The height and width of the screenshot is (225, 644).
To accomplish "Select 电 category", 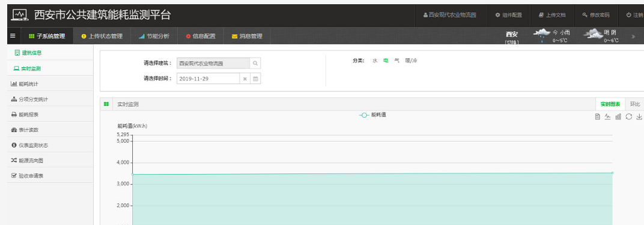I will [x=386, y=61].
